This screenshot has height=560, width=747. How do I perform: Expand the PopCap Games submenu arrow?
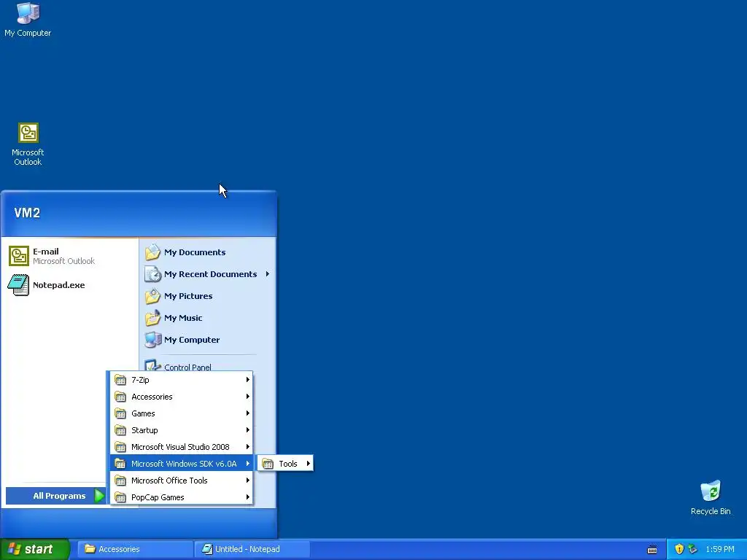click(x=248, y=497)
